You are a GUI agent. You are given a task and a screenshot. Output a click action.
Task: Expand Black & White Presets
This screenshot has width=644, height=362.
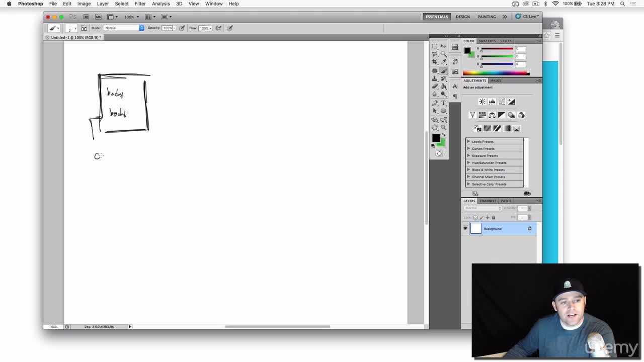coord(468,170)
